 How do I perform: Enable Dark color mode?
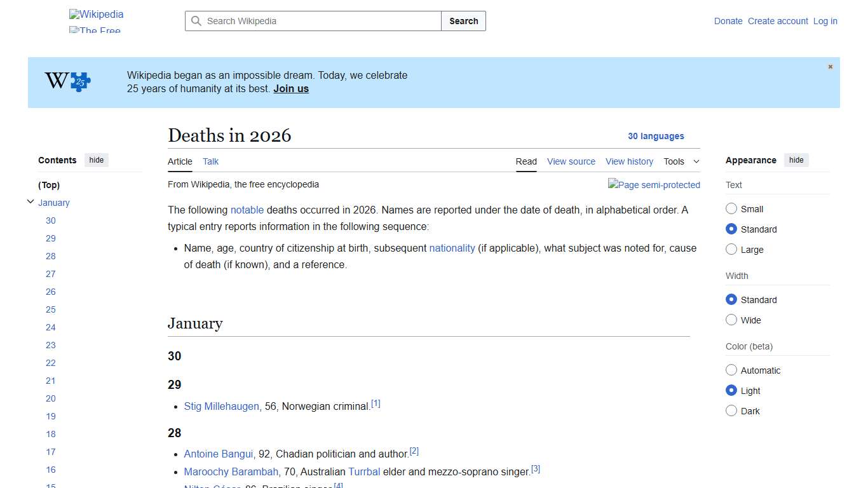[x=731, y=410]
